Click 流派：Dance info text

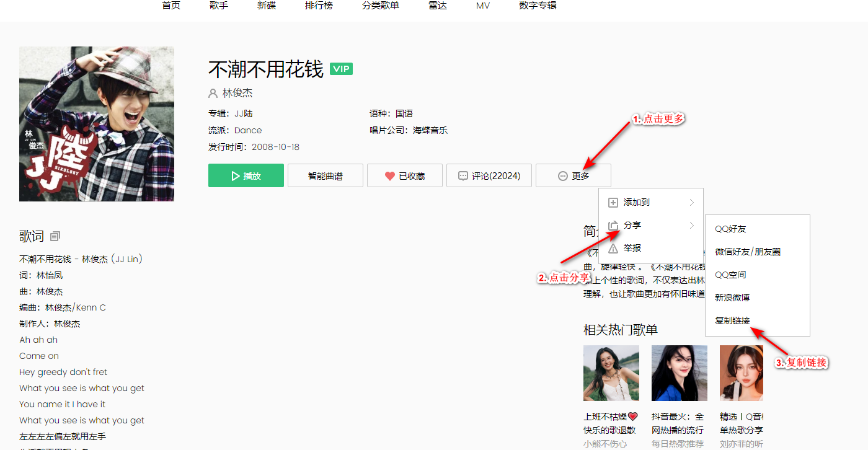pyautogui.click(x=235, y=130)
